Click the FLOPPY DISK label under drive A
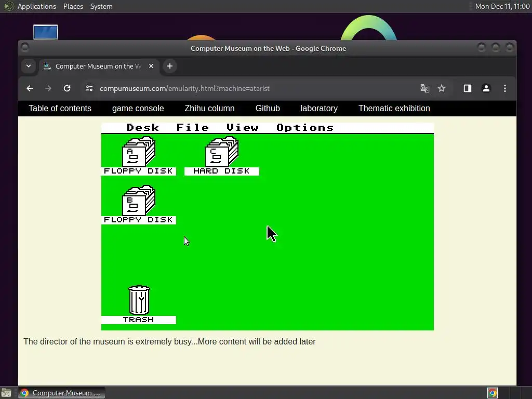532x399 pixels. 138,171
